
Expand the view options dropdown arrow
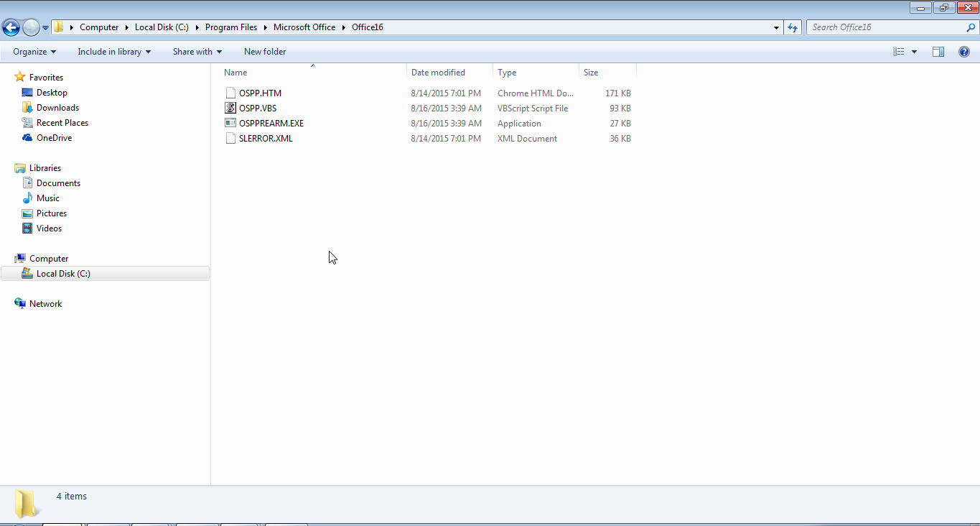point(914,52)
